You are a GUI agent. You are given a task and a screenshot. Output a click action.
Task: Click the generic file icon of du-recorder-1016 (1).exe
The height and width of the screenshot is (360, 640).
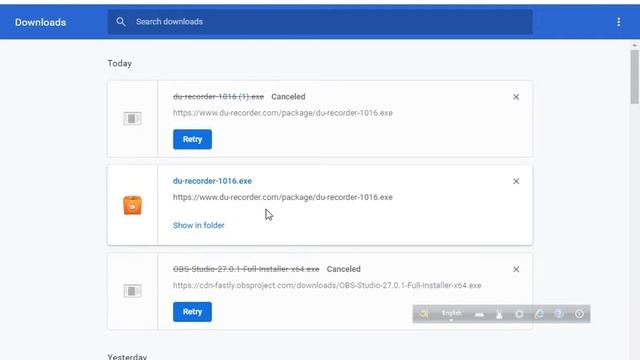(133, 119)
